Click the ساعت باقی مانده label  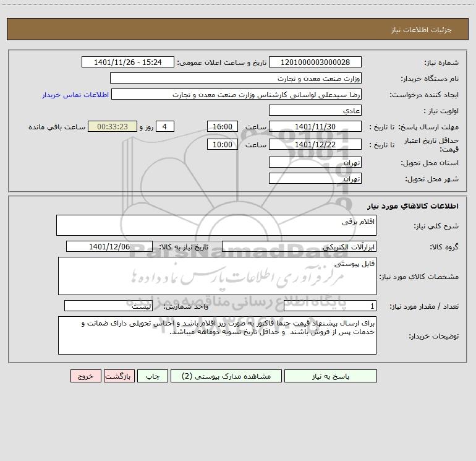tap(57, 127)
